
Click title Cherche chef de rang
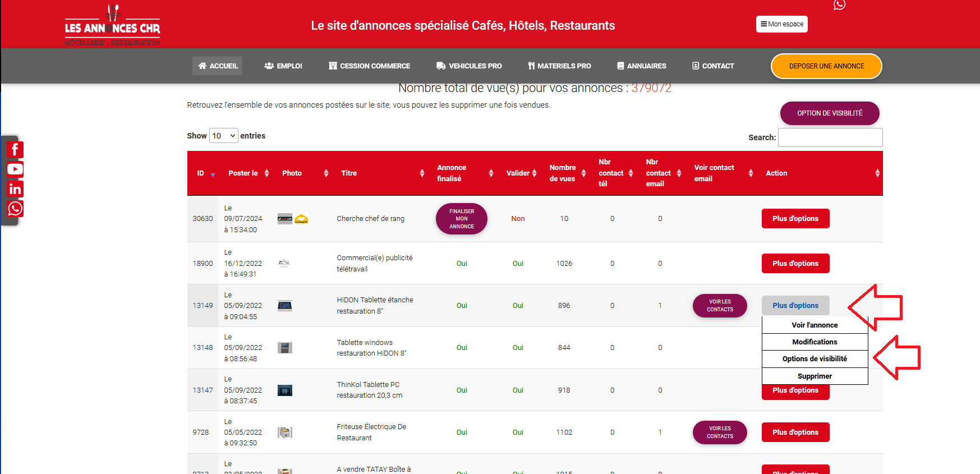tap(370, 219)
